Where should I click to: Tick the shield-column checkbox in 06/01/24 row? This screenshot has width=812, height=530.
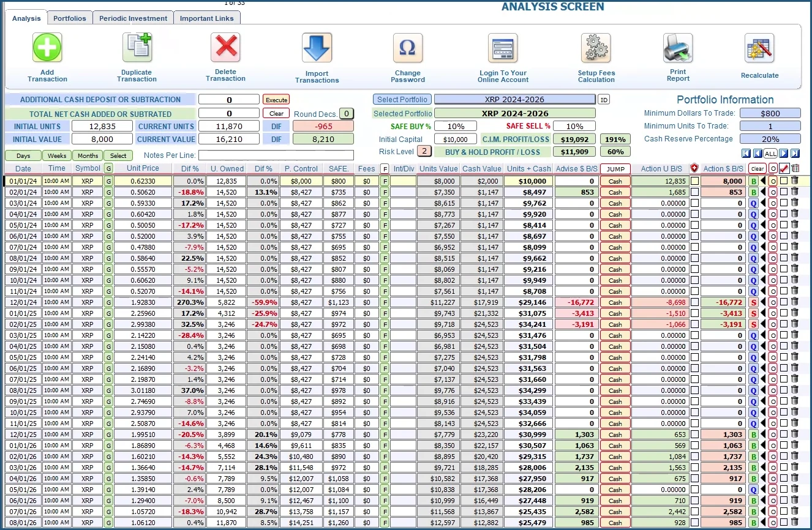coord(694,236)
